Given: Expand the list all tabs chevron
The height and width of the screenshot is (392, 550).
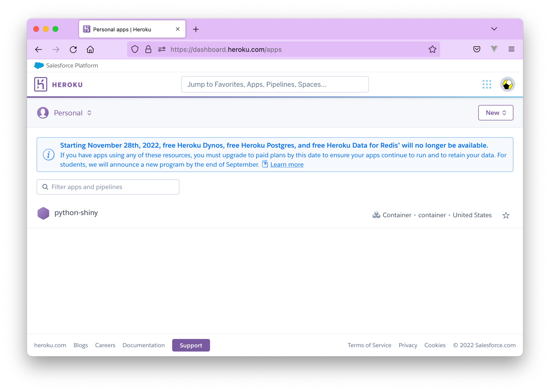Looking at the screenshot, I should 494,29.
